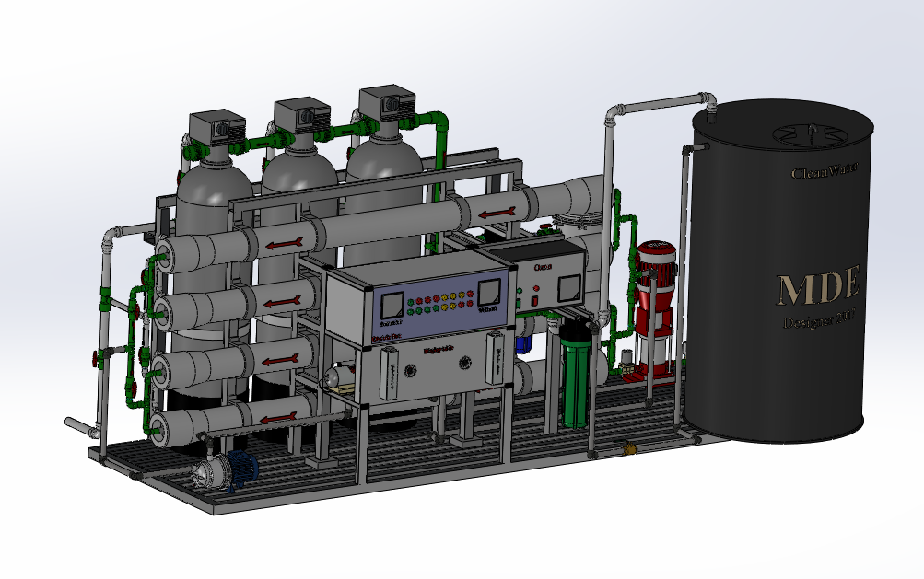This screenshot has width=924, height=579.
Task: Click the CleanWater label on the tank
Action: click(x=824, y=172)
